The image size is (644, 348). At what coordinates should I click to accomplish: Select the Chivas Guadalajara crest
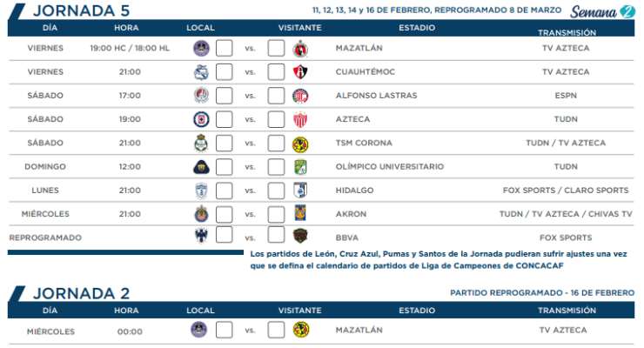coord(201,214)
